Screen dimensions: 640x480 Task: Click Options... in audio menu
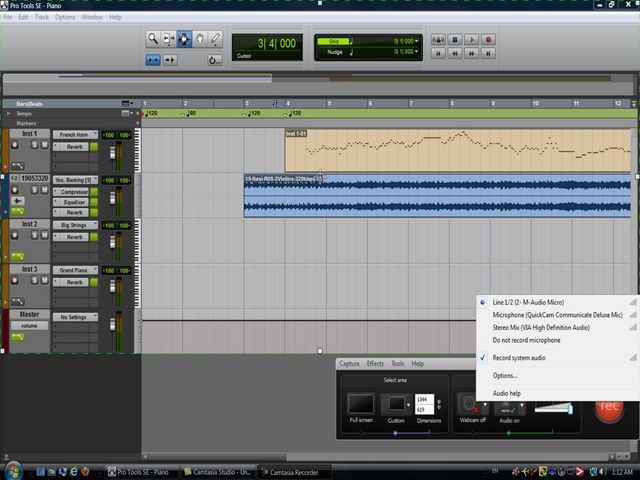505,375
